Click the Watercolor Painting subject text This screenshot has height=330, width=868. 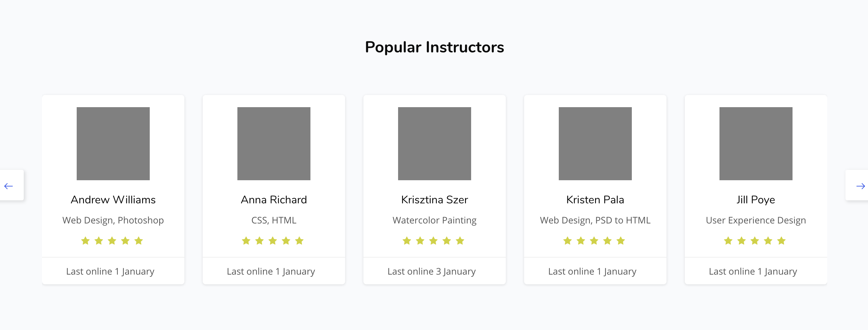point(435,220)
